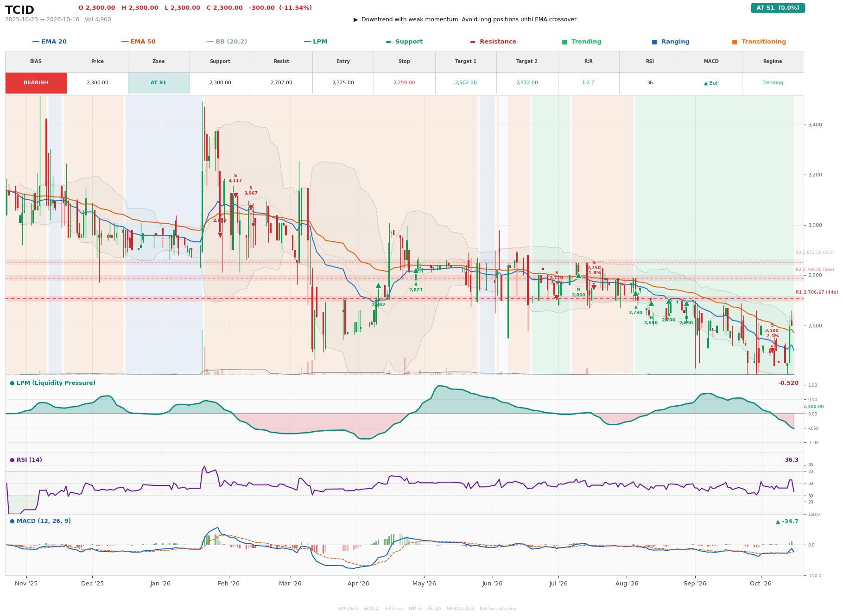Select the EMA 50 legend entry

pyautogui.click(x=138, y=42)
